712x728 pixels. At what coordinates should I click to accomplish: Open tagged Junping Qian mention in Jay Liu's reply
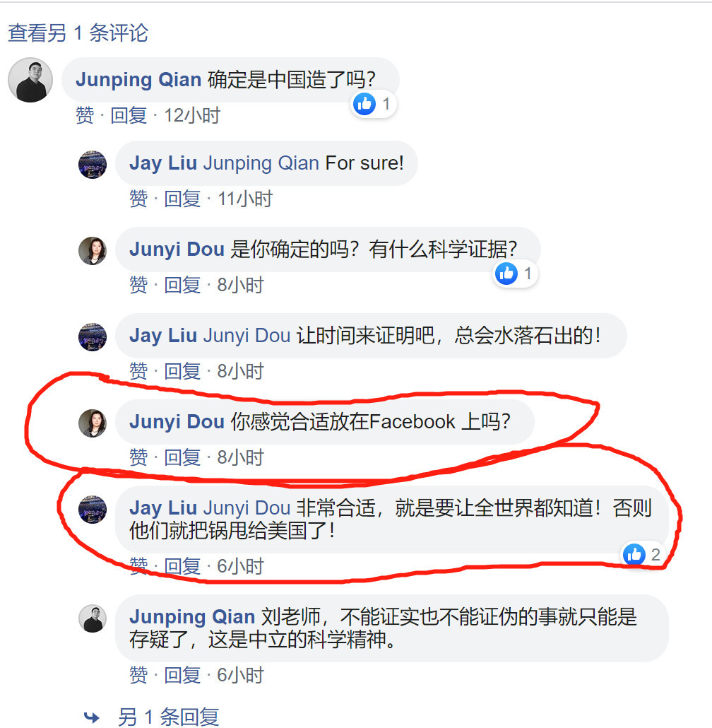pyautogui.click(x=261, y=163)
